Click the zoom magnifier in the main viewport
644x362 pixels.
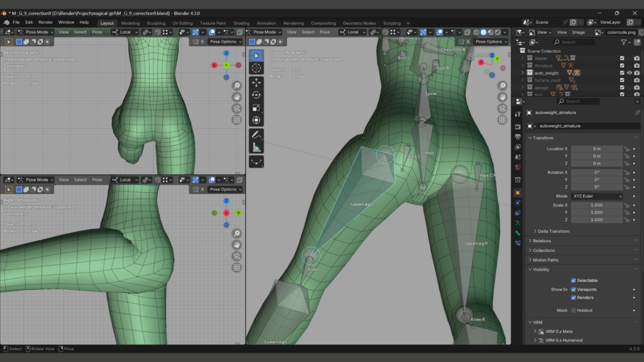pos(502,84)
